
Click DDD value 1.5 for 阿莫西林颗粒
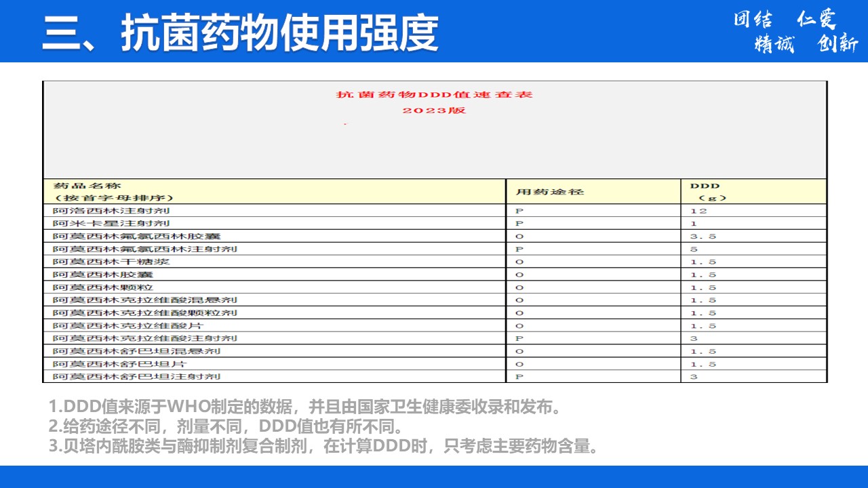703,287
